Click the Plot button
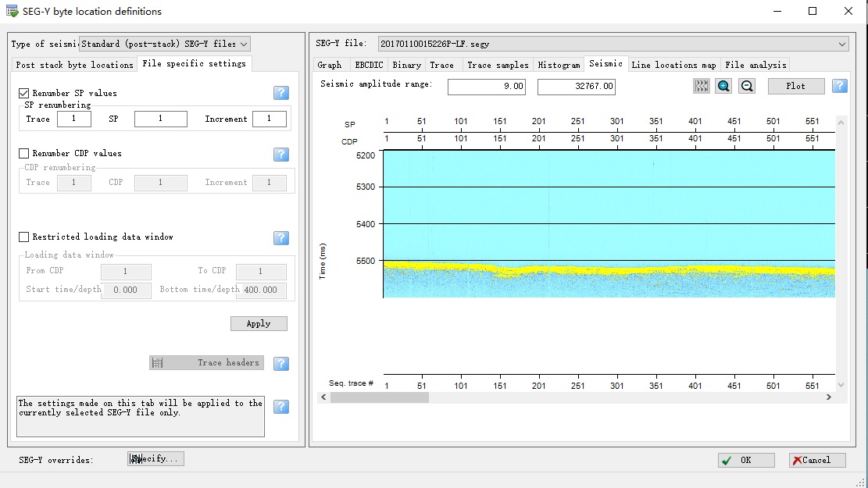This screenshot has width=868, height=488. coord(795,86)
